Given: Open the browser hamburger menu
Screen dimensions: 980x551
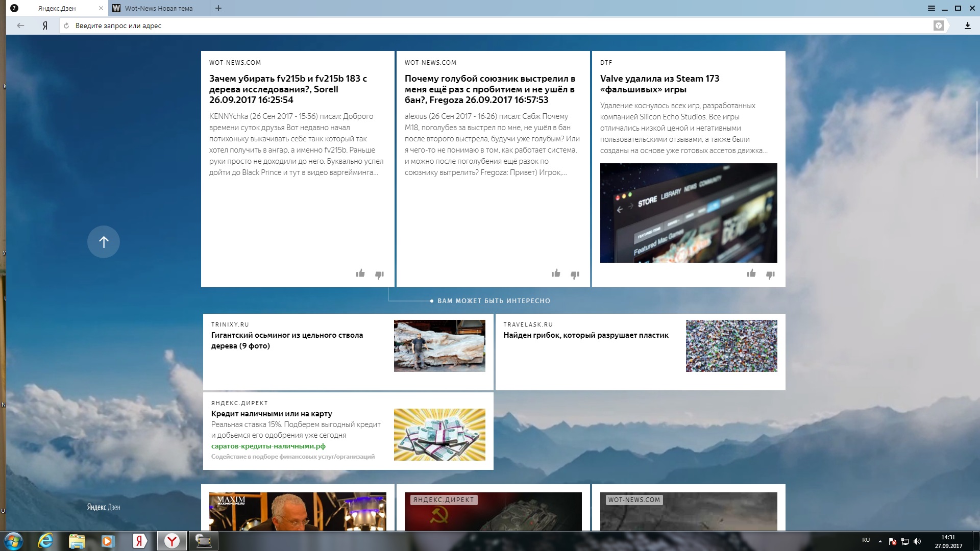Looking at the screenshot, I should click(x=932, y=8).
